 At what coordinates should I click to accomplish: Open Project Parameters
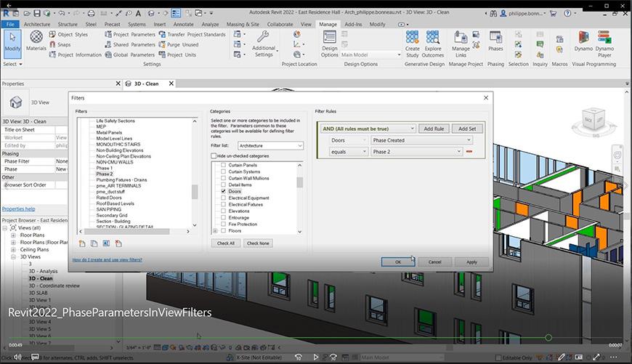130,35
